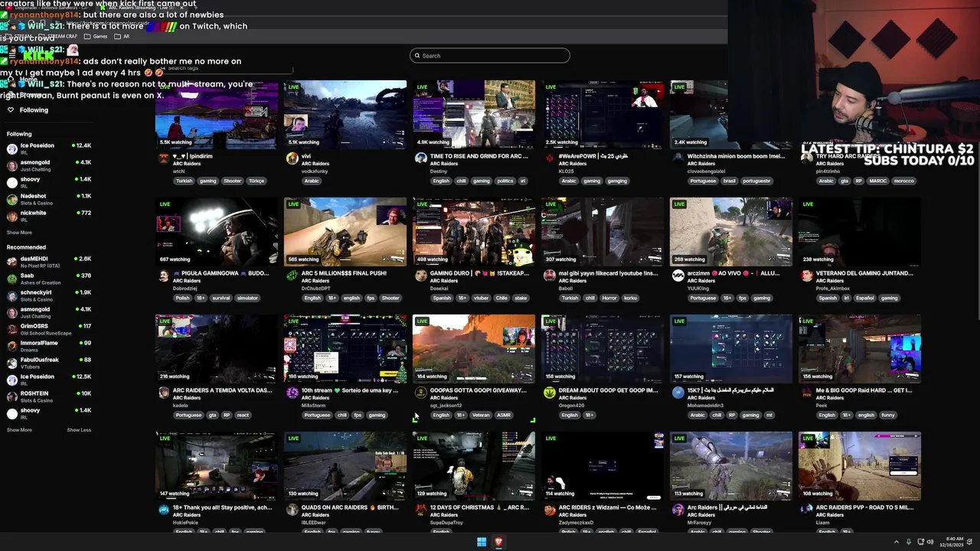980x551 pixels.
Task: Open the Peek channel avatar
Action: point(807,393)
